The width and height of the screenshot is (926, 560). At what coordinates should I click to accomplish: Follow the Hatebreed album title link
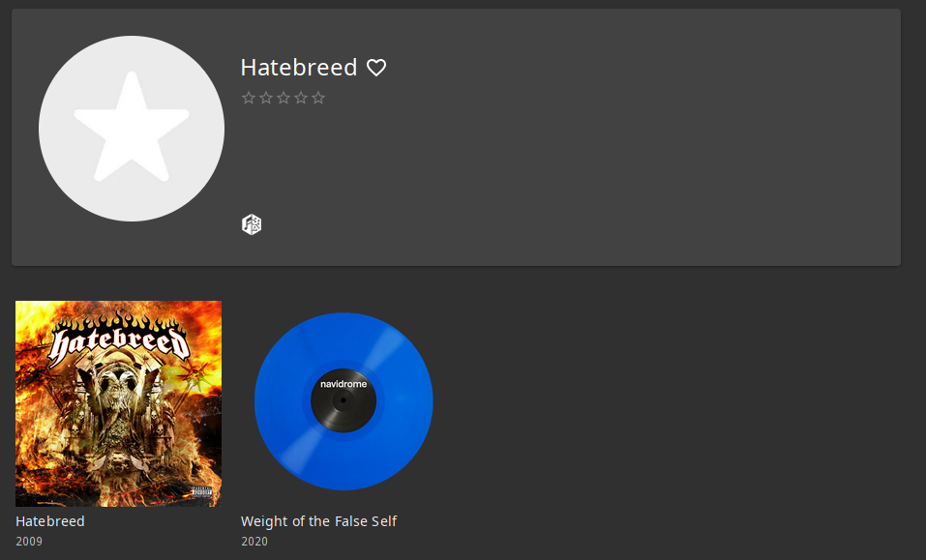50,521
